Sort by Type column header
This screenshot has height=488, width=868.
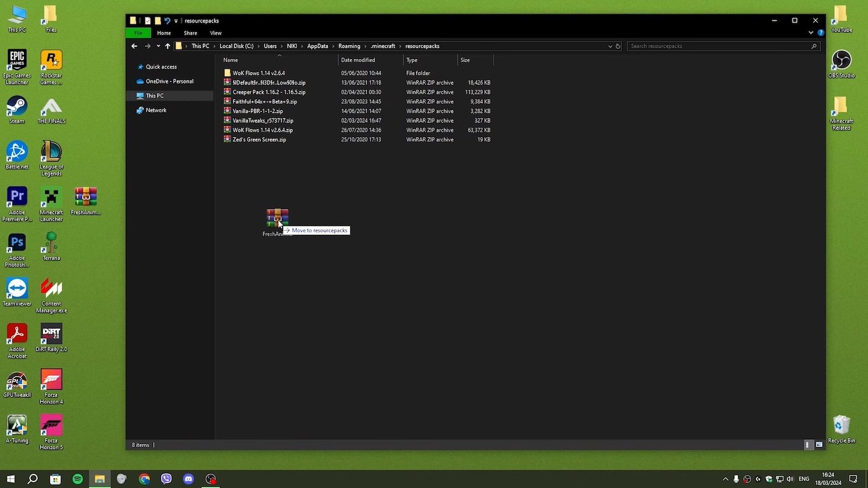pos(430,60)
